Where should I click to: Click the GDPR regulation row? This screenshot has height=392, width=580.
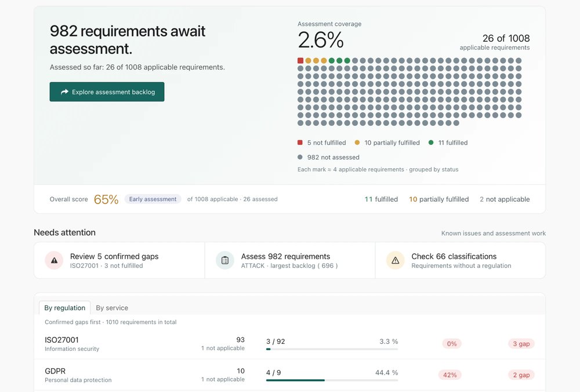pyautogui.click(x=289, y=375)
